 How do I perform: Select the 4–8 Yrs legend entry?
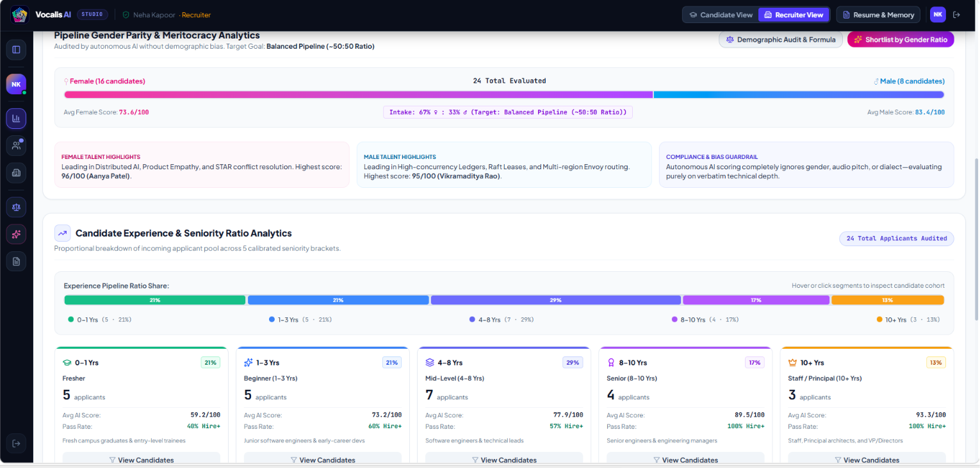[502, 319]
